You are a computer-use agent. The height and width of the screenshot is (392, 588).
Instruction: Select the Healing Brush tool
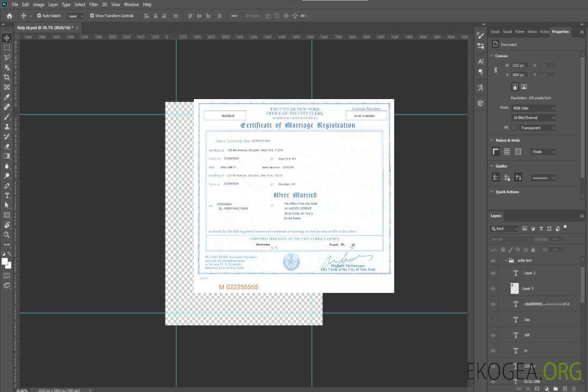click(7, 107)
